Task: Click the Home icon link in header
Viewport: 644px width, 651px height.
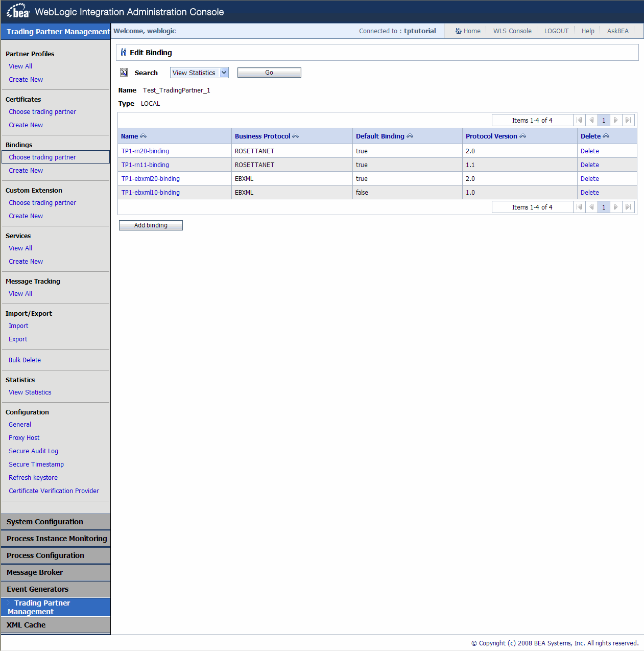Action: pyautogui.click(x=458, y=31)
